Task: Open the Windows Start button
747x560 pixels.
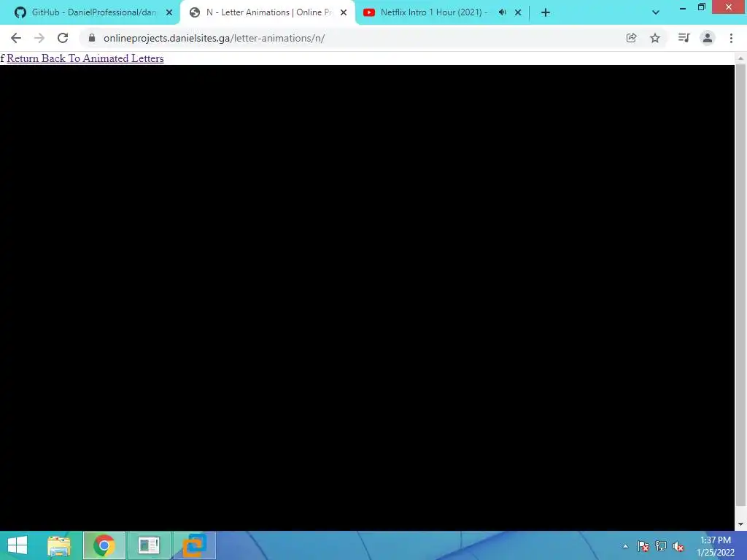Action: click(x=18, y=545)
